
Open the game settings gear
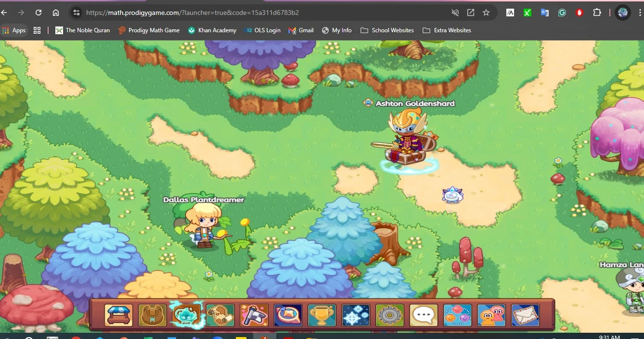pyautogui.click(x=389, y=315)
